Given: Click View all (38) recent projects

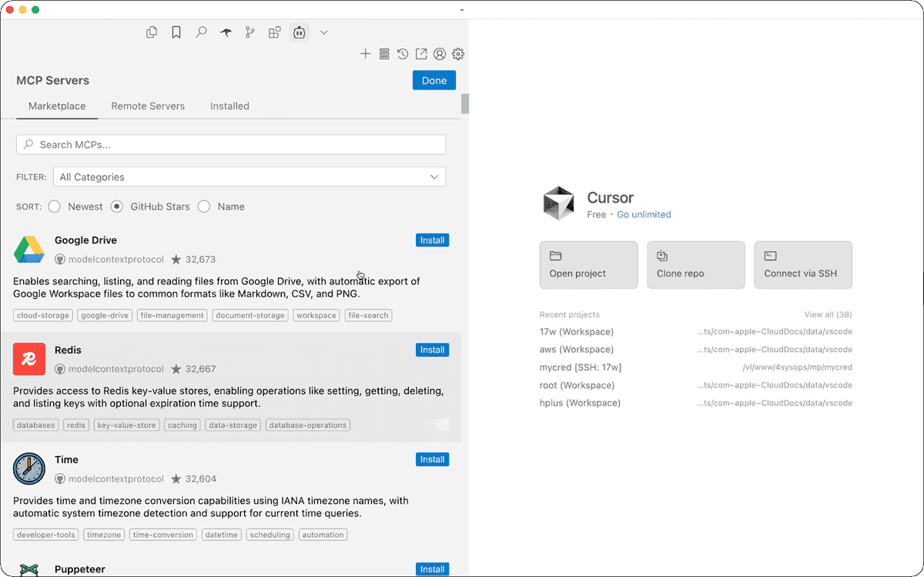Looking at the screenshot, I should 828,314.
